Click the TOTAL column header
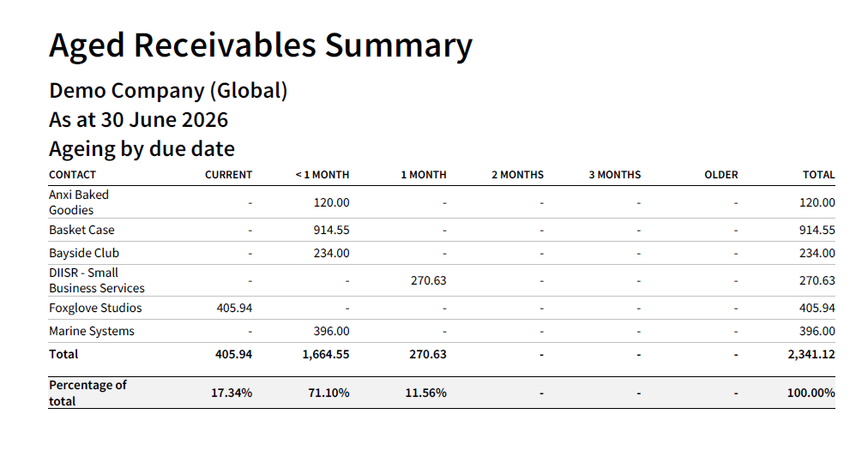 pyautogui.click(x=819, y=175)
